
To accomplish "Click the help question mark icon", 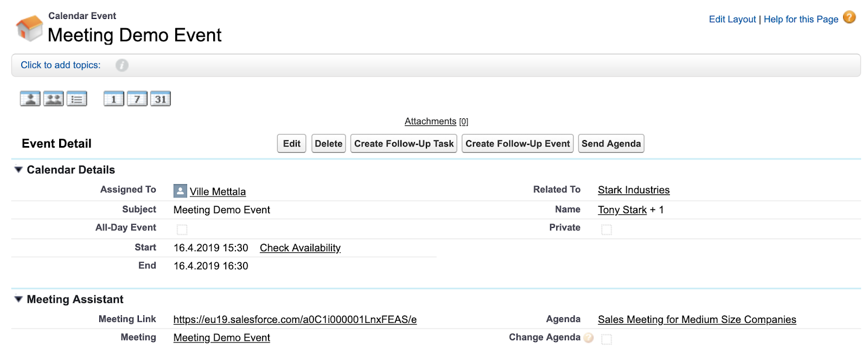I will point(849,17).
